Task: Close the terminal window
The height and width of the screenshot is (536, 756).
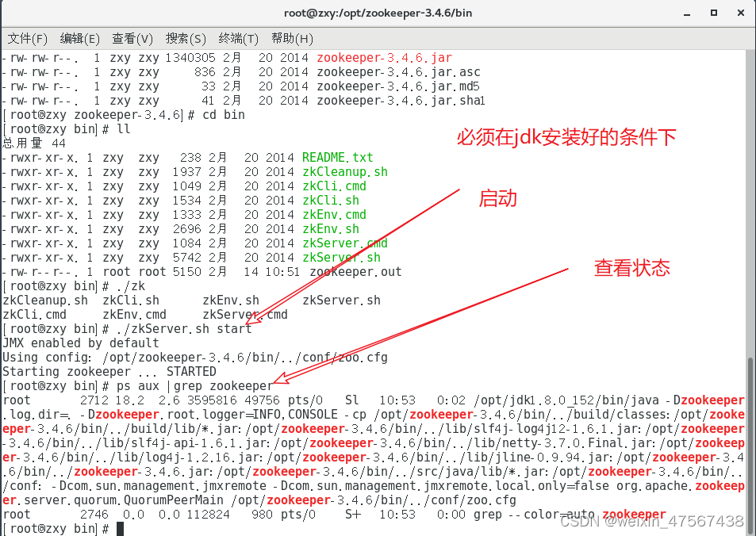Action: click(741, 13)
